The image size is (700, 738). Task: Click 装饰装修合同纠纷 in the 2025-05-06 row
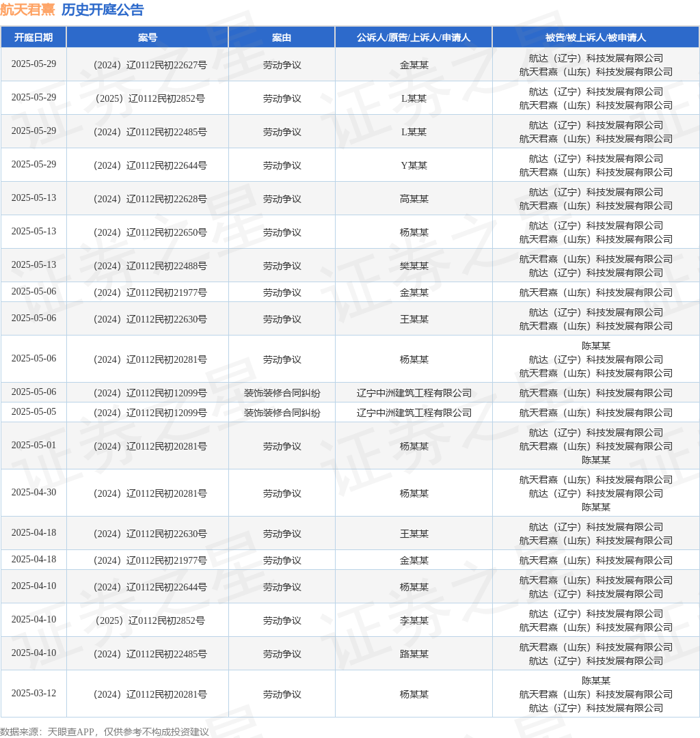click(282, 393)
